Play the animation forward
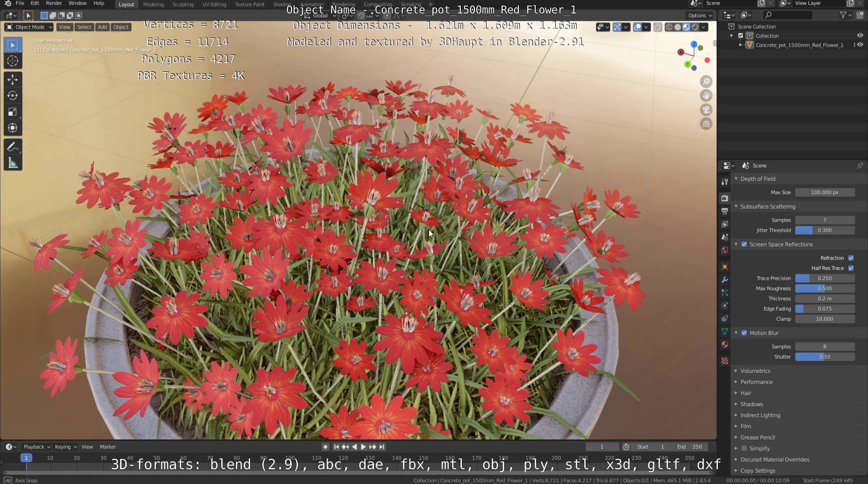Image resolution: width=868 pixels, height=484 pixels. [363, 447]
